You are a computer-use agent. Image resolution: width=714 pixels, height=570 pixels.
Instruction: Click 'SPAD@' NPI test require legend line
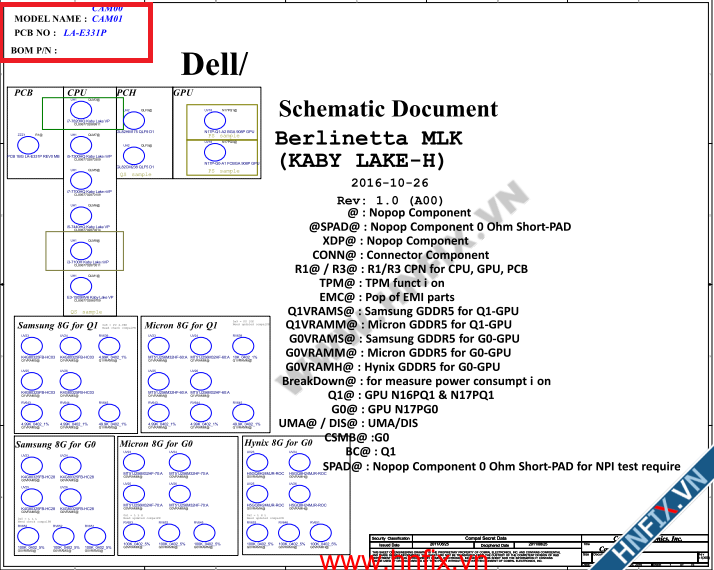tap(502, 466)
